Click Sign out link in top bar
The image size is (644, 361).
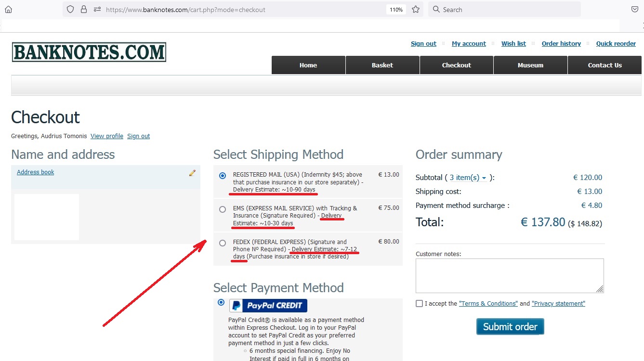click(423, 43)
